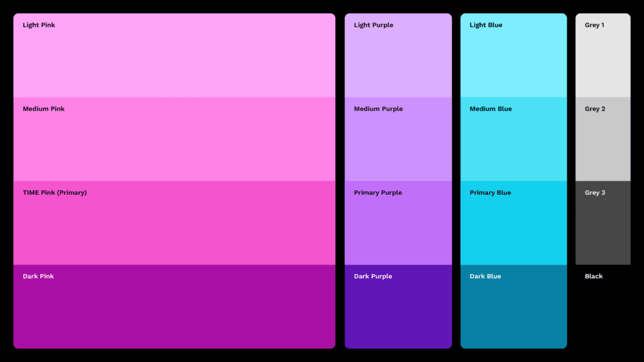Click the Medium Purple color block

point(398,139)
